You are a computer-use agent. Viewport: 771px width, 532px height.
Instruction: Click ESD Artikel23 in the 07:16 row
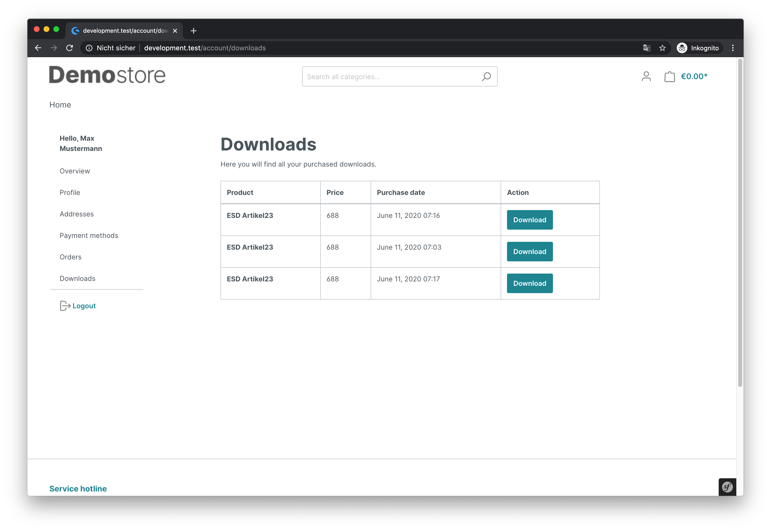(250, 215)
